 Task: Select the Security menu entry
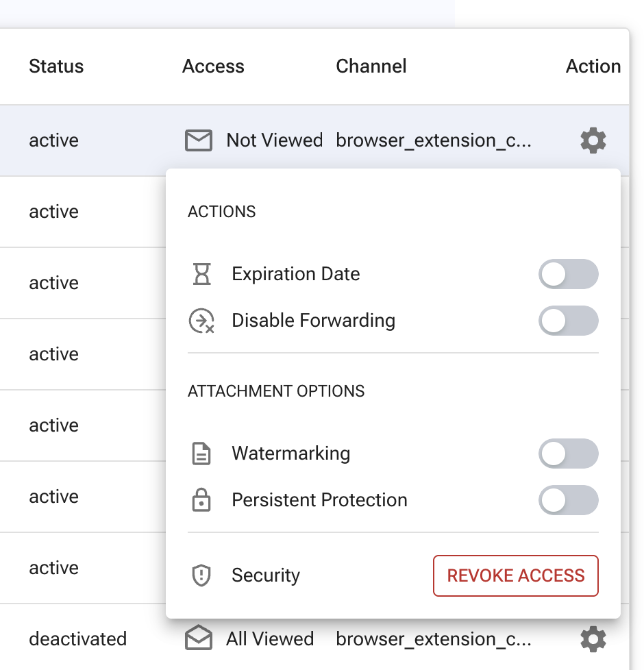pos(266,575)
